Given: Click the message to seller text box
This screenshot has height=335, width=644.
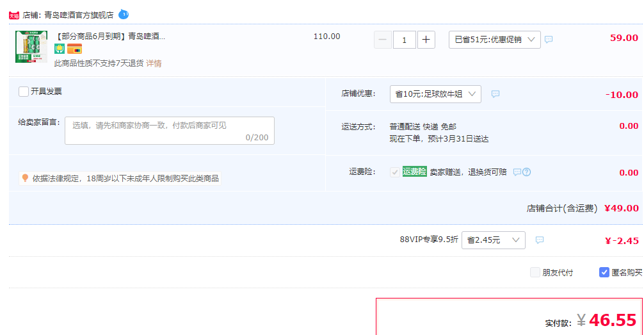Looking at the screenshot, I should coord(170,131).
